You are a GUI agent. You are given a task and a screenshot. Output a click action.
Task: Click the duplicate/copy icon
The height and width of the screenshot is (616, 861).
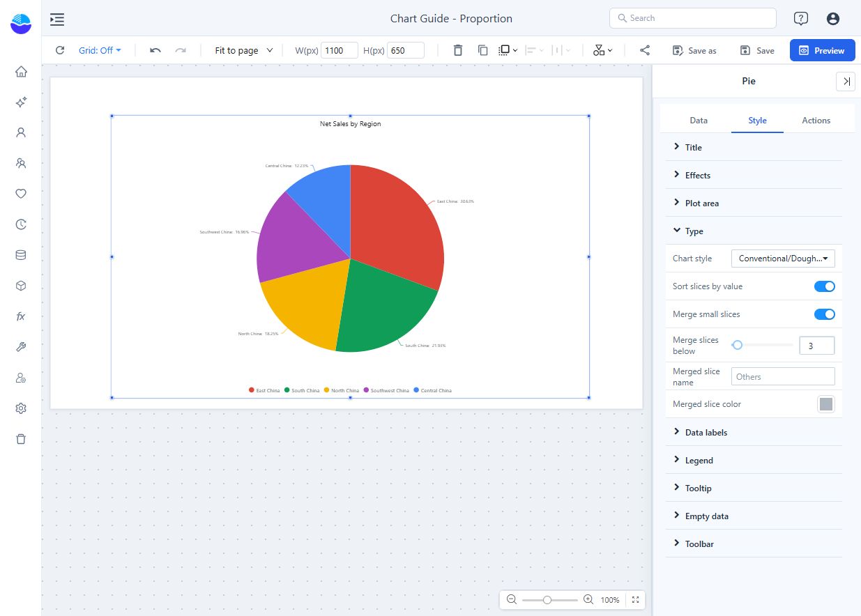point(482,50)
